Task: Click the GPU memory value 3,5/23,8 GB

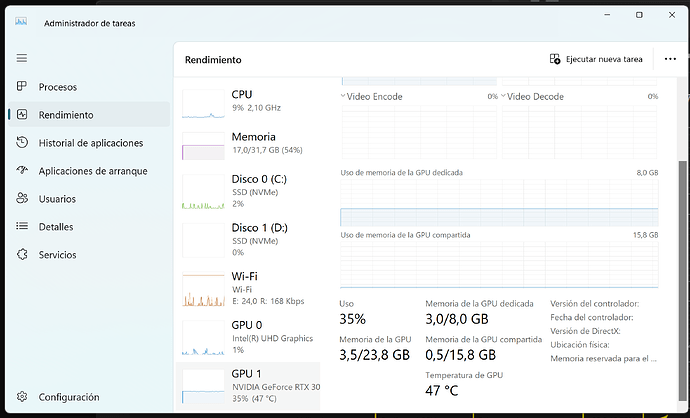Action: [x=374, y=355]
